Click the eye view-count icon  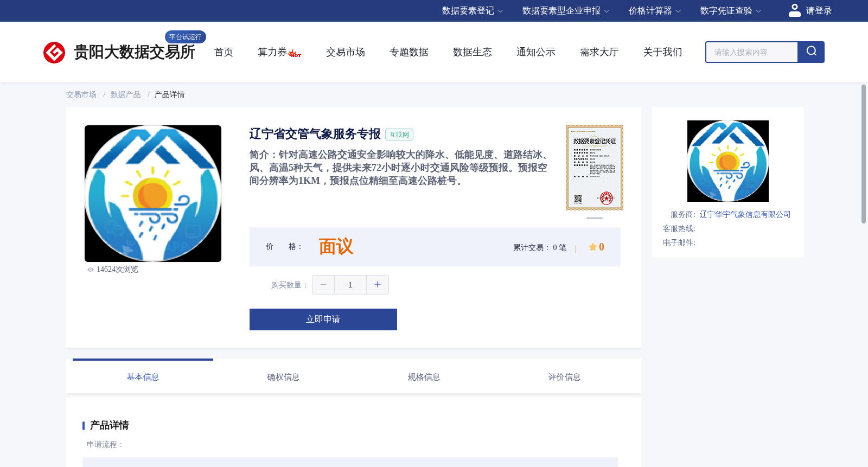pos(91,270)
